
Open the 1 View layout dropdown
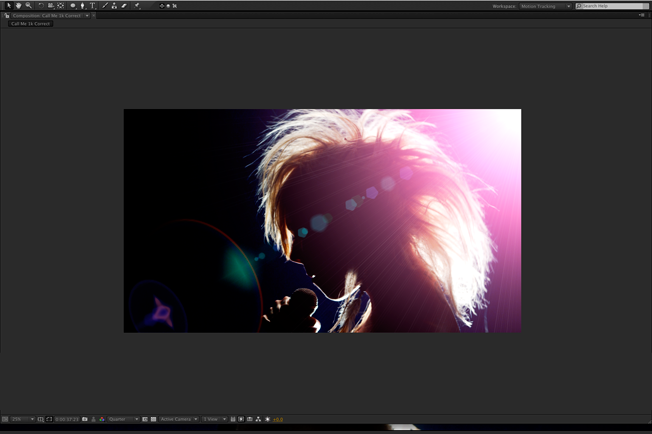[213, 419]
